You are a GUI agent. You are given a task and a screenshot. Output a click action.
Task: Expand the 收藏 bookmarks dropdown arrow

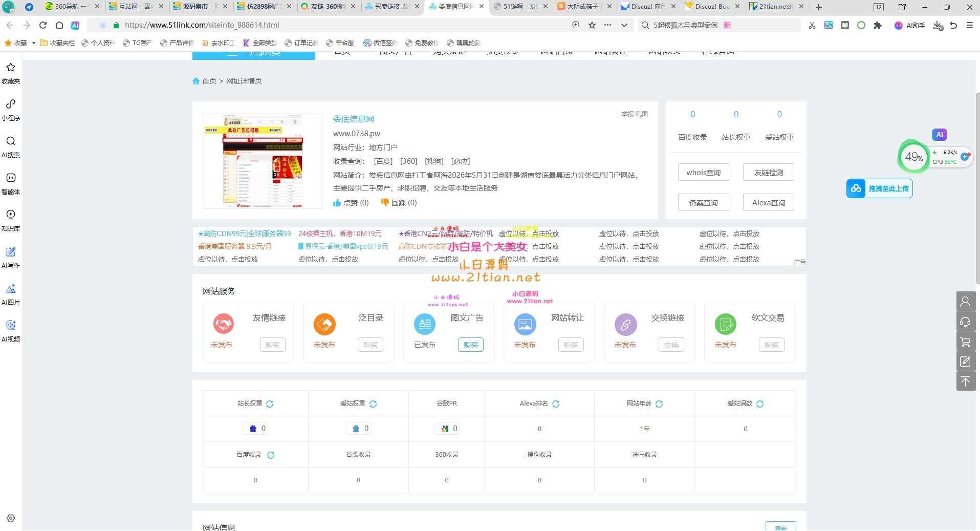(34, 43)
